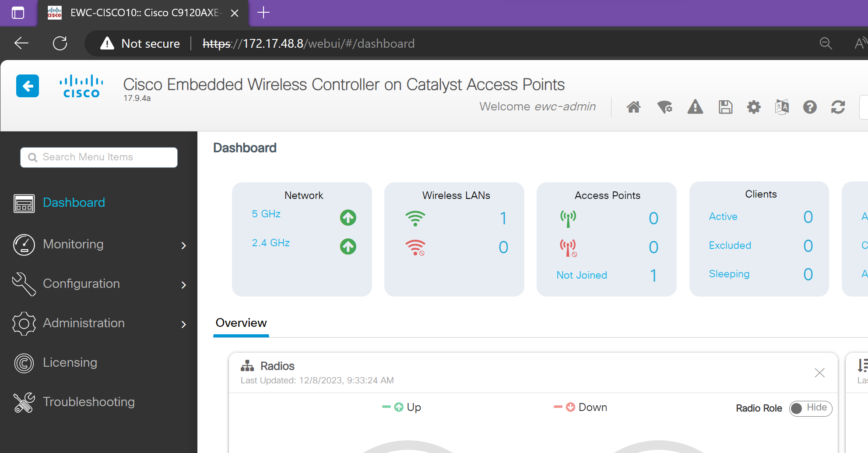868x453 pixels.
Task: Click the red access point down icon
Action: [x=568, y=248]
